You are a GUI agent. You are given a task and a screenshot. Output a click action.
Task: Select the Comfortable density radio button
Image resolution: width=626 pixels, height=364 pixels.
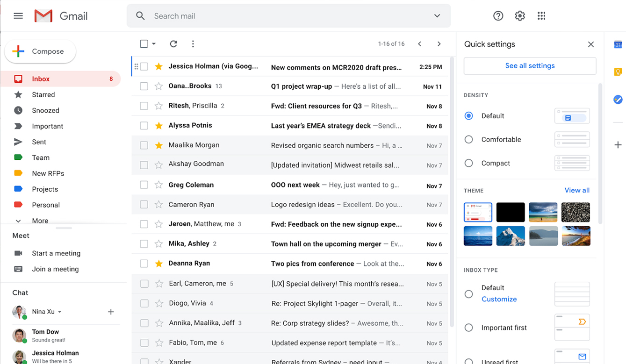pyautogui.click(x=469, y=140)
